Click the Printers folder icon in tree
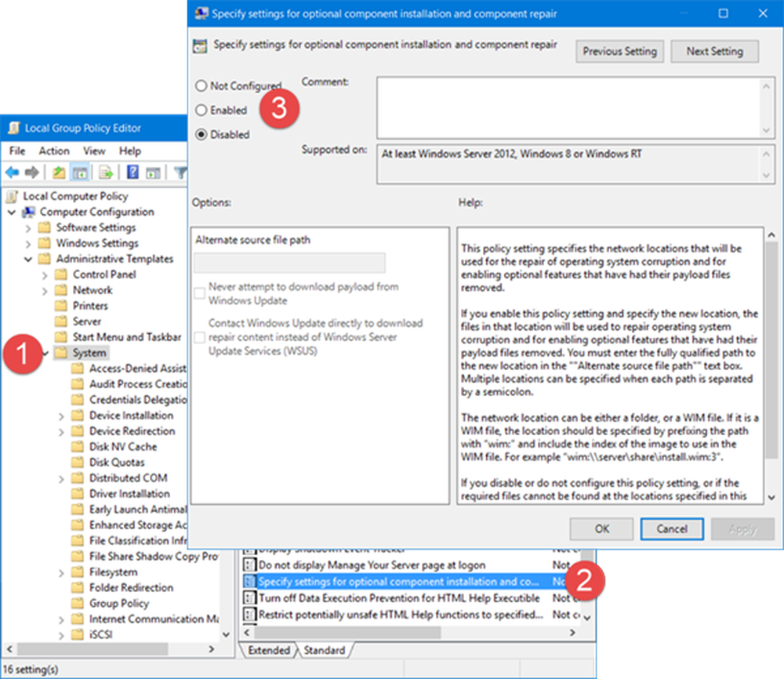Viewport: 784px width, 679px height. 61,306
